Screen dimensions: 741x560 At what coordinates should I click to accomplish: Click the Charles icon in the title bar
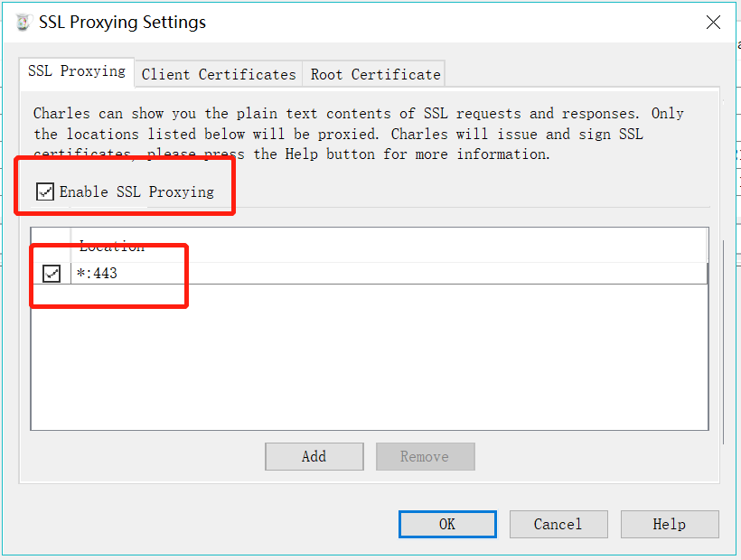click(x=23, y=23)
